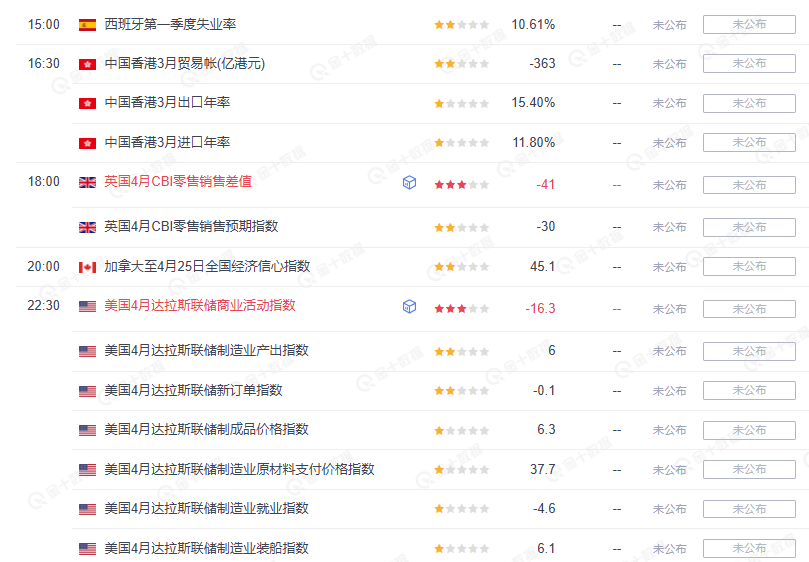Image resolution: width=809 pixels, height=562 pixels.
Task: Click Hong Kong flag beside 中国香港3月进口年率
Action: [87, 143]
